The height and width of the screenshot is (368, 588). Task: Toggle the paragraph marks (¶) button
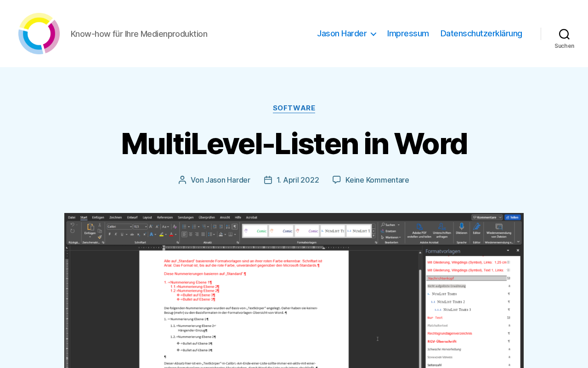point(235,226)
